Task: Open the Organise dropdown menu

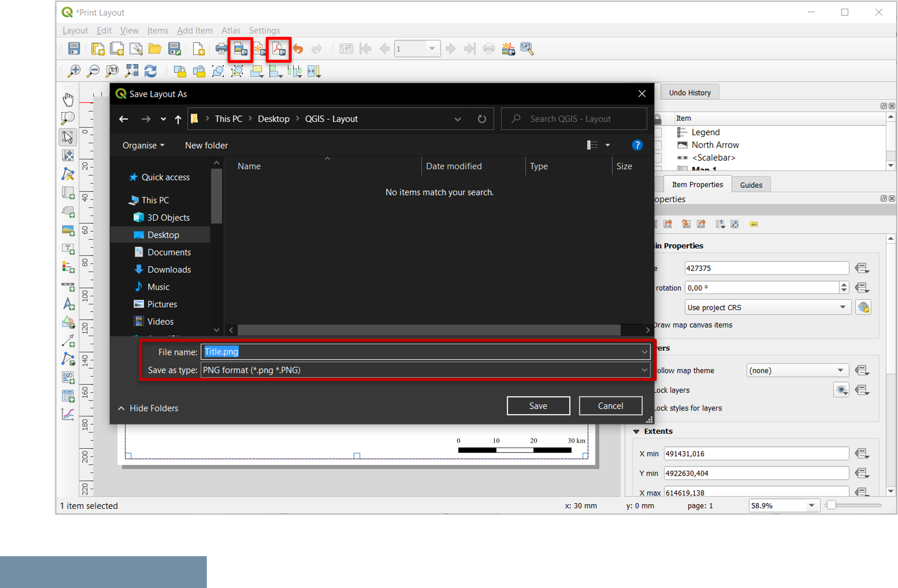Action: pos(143,146)
